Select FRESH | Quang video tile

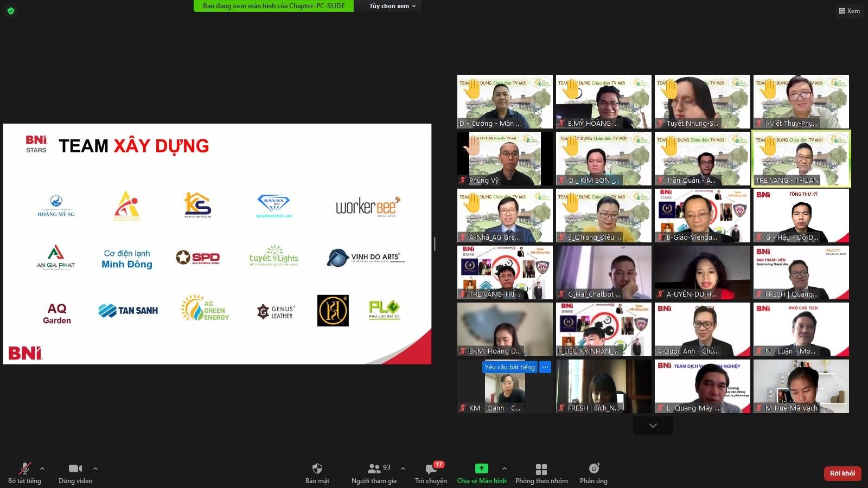[801, 272]
